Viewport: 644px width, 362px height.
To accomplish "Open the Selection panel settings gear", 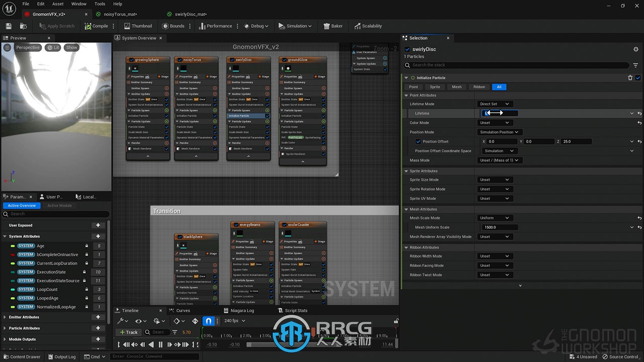I will 636,49.
